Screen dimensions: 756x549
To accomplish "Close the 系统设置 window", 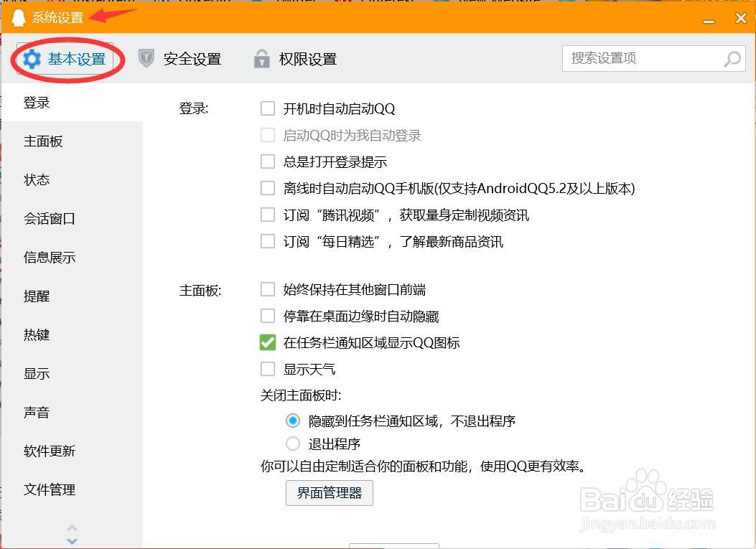I will click(x=741, y=19).
